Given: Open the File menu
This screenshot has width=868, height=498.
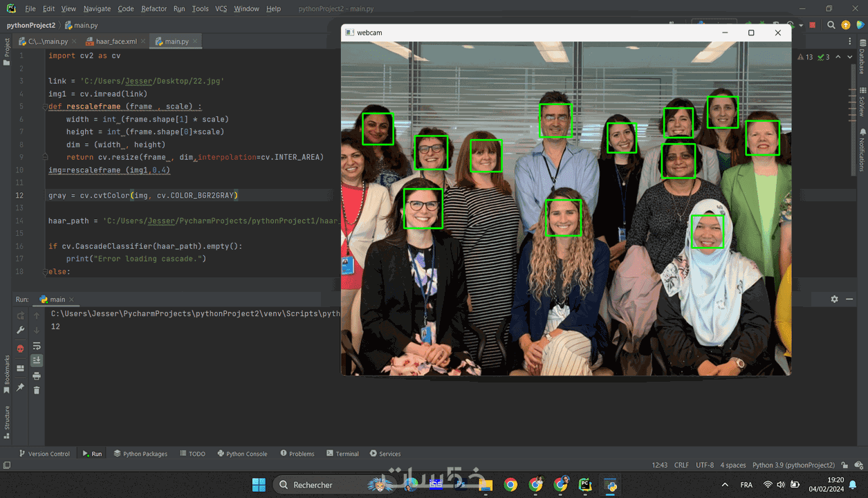Looking at the screenshot, I should click(x=30, y=8).
